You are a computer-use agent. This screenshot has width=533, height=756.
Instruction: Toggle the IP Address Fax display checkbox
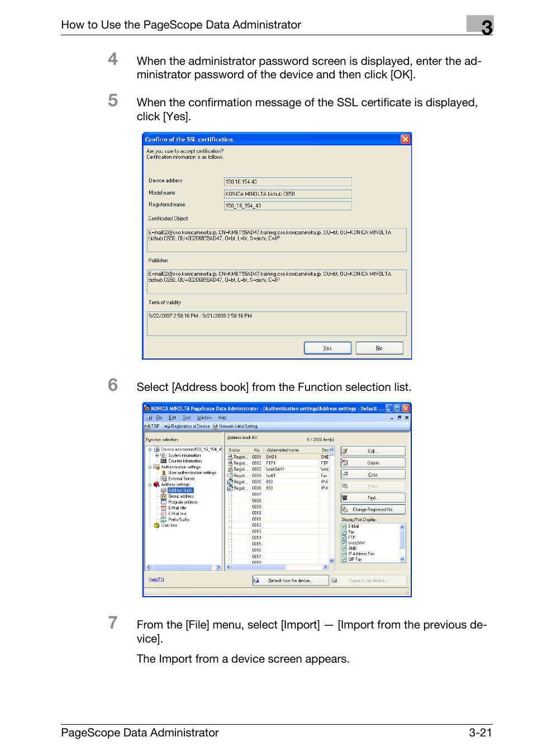(x=344, y=554)
